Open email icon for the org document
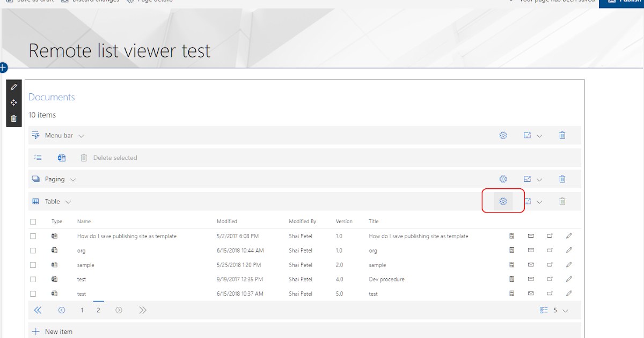The height and width of the screenshot is (338, 644). click(x=531, y=250)
